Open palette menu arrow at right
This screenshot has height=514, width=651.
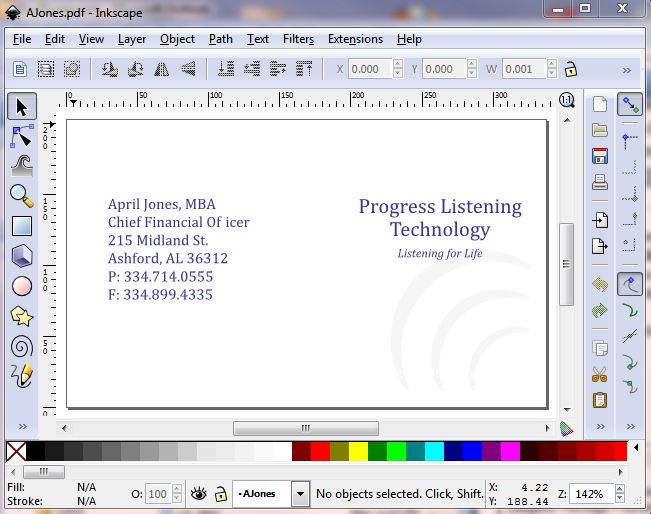coord(636,448)
